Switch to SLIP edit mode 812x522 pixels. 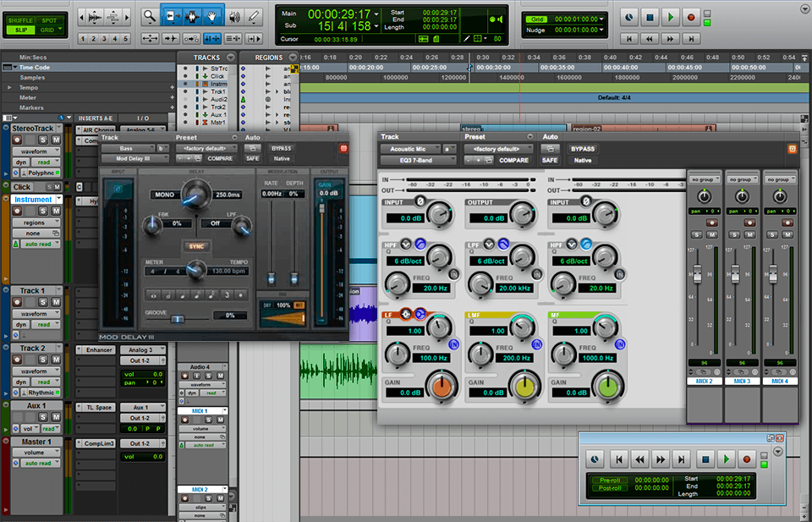pos(21,28)
